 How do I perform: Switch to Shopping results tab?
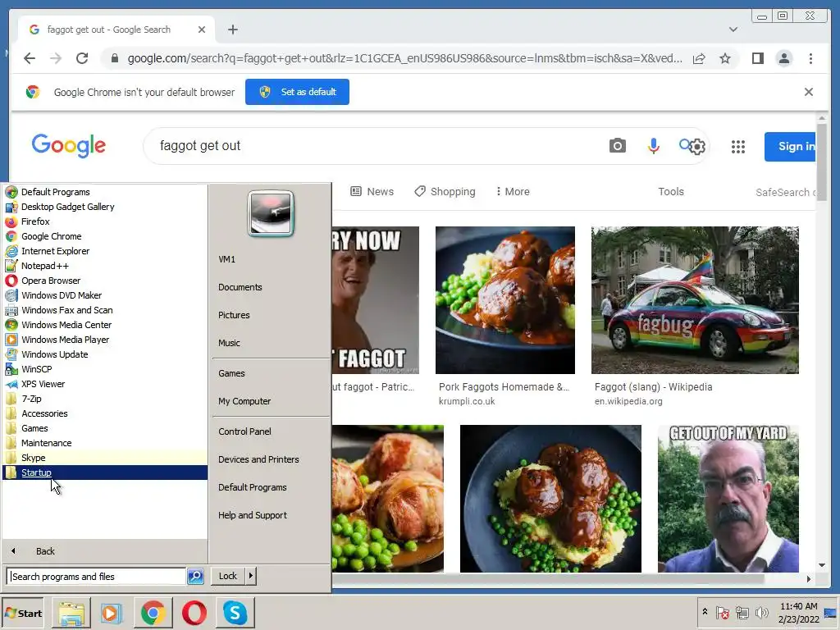pyautogui.click(x=445, y=191)
